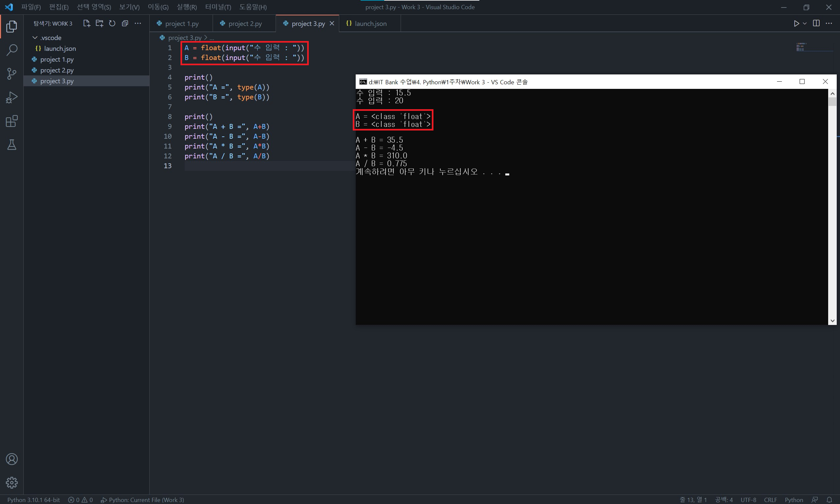Toggle the Explorer sidebar icon
Viewport: 840px width, 504px height.
tap(11, 27)
